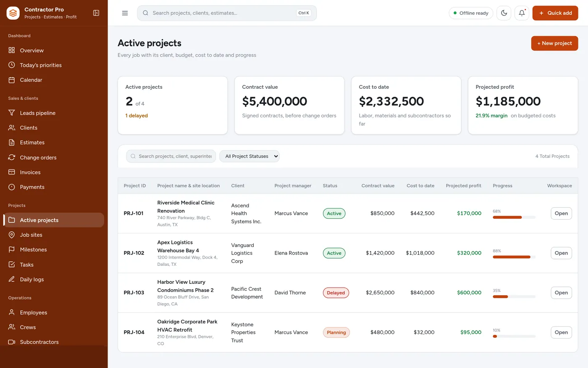
Task: Click the Projected profit column header
Action: coord(464,185)
